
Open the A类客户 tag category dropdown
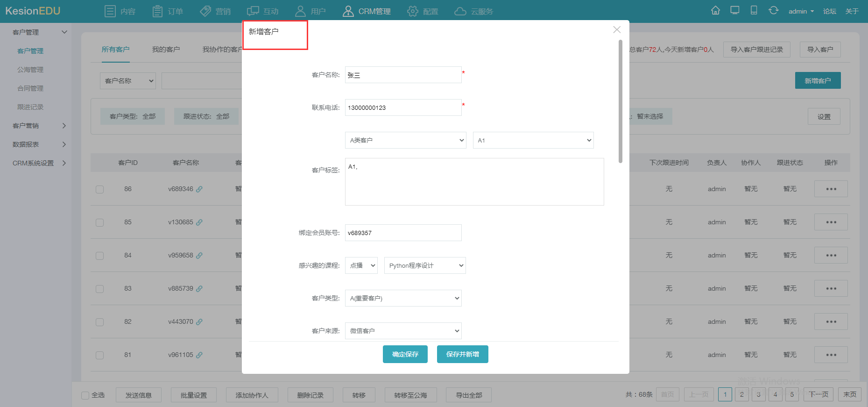[405, 140]
